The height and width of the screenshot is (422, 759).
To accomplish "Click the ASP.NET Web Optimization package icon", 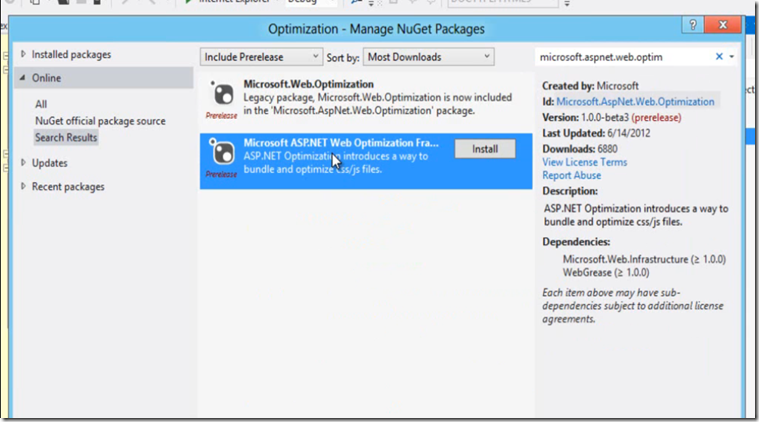I will click(x=222, y=152).
